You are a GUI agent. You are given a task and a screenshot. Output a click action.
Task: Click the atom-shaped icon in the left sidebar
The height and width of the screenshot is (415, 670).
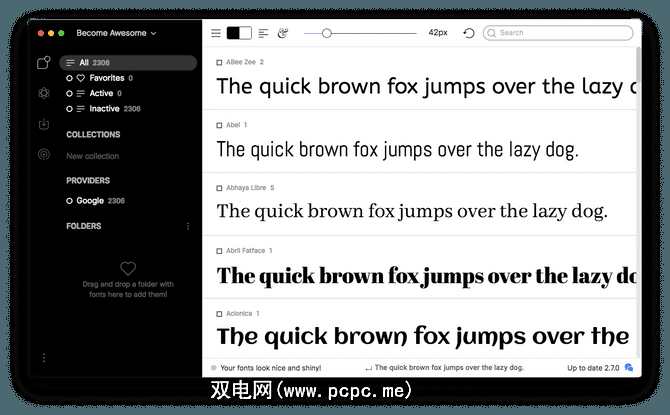point(44,93)
